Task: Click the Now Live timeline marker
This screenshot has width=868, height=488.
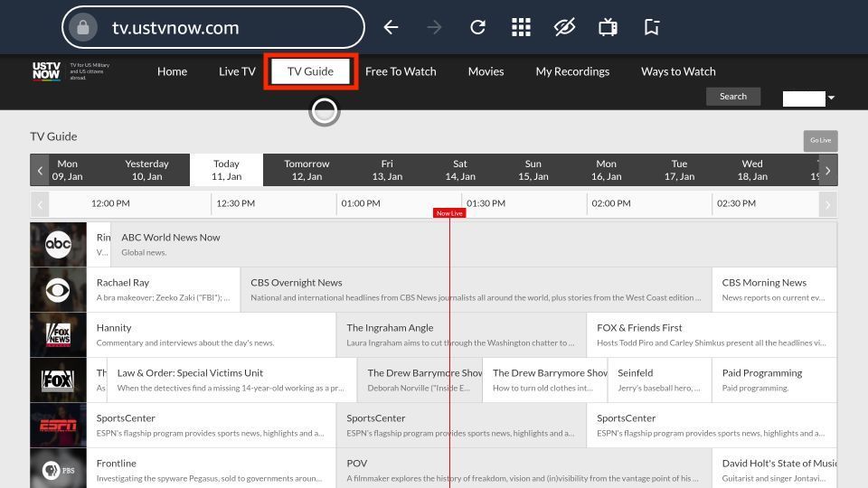Action: (449, 213)
